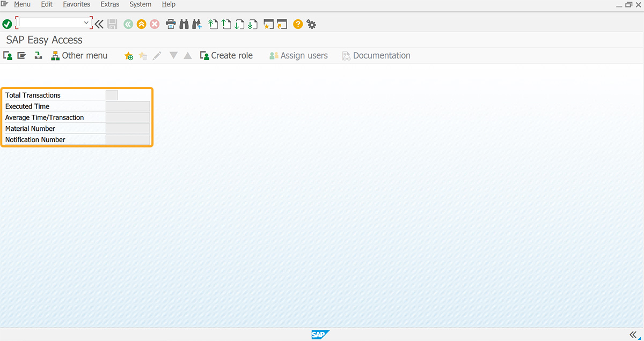Click the Assign users button
Image resolution: width=644 pixels, height=341 pixels.
pyautogui.click(x=298, y=56)
